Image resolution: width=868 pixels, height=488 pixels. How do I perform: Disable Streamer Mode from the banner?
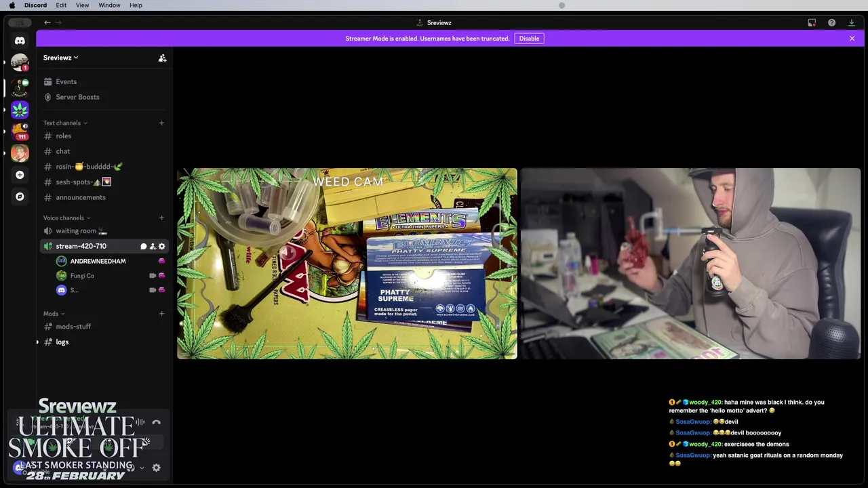[529, 39]
